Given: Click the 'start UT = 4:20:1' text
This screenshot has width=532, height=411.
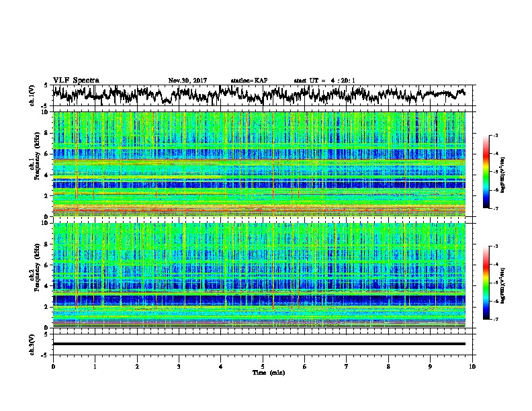Looking at the screenshot, I should click(x=324, y=81).
